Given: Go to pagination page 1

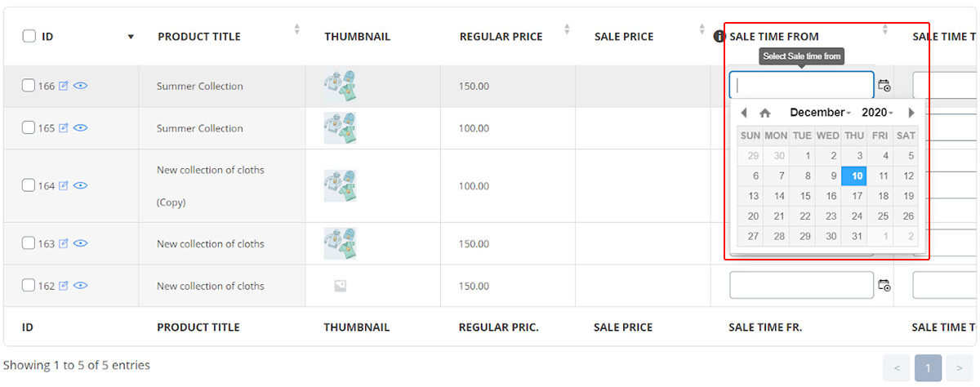Looking at the screenshot, I should coord(928,368).
